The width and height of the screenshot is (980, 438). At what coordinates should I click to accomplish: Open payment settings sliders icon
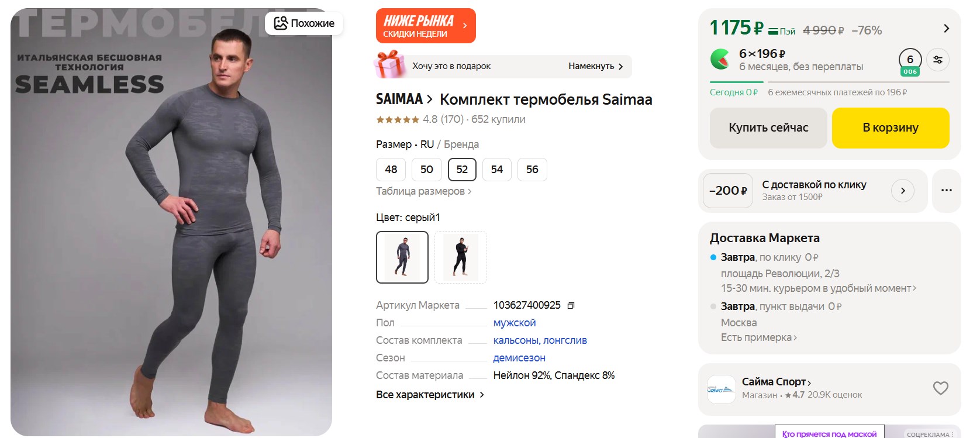point(938,60)
